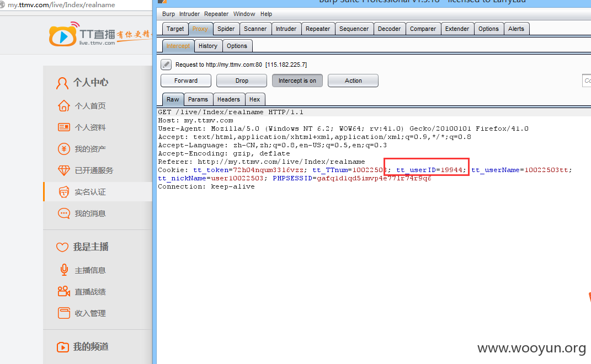Viewport: 591px width, 364px height.
Task: Click the tt_token cookie value
Action: [268, 170]
